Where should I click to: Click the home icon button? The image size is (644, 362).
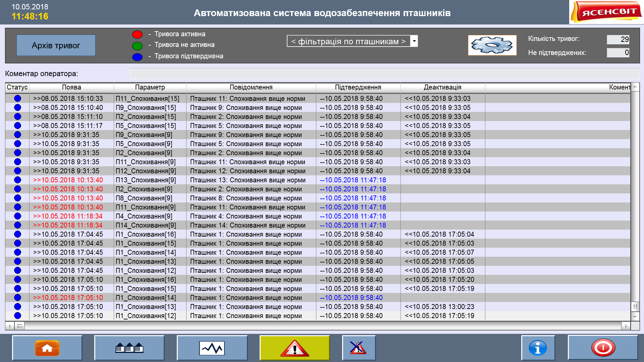[47, 348]
